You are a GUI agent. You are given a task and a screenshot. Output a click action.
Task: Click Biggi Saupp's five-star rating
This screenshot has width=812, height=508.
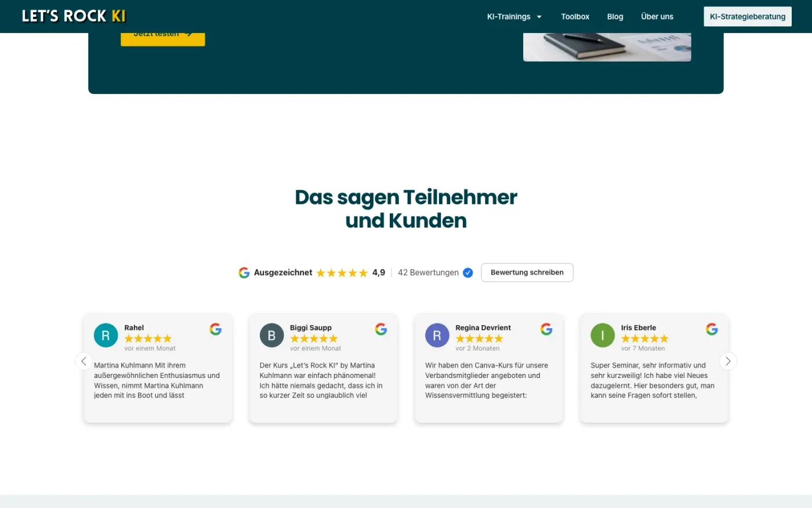(314, 338)
